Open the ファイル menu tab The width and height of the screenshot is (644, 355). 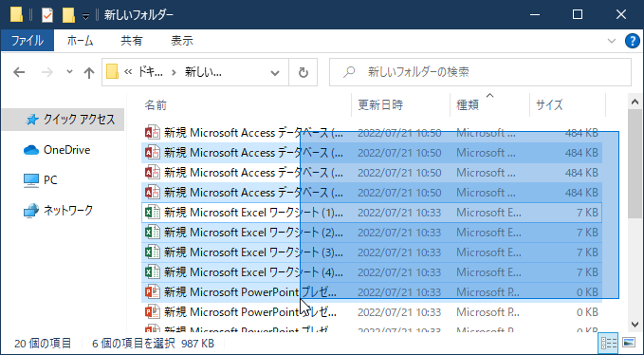(x=28, y=41)
